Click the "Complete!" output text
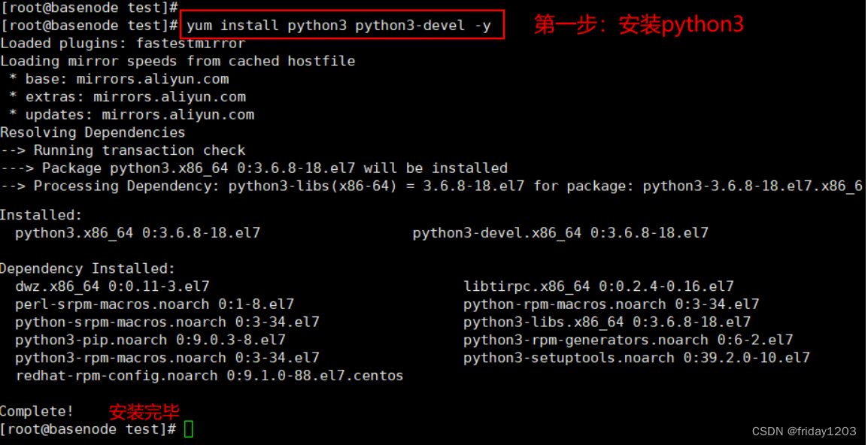Screen dimensions: 868x445 click(37, 411)
